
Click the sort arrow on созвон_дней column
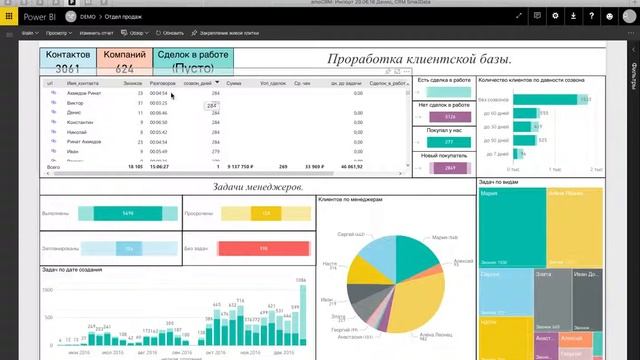tap(217, 82)
